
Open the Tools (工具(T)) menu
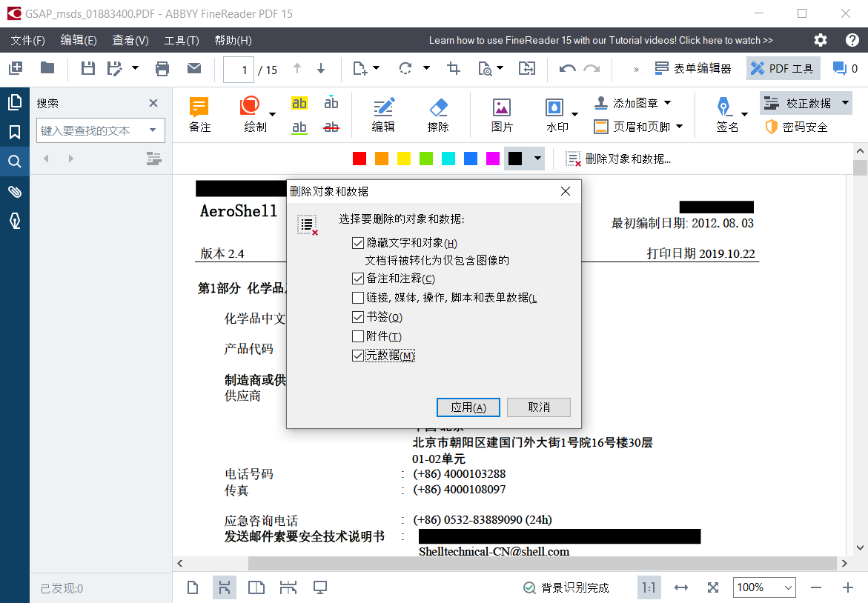[182, 41]
